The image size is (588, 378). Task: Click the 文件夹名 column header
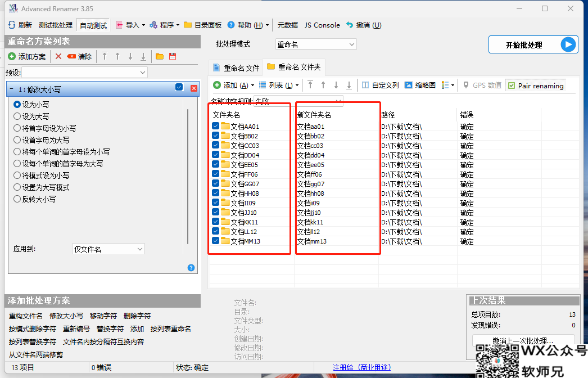coord(226,115)
